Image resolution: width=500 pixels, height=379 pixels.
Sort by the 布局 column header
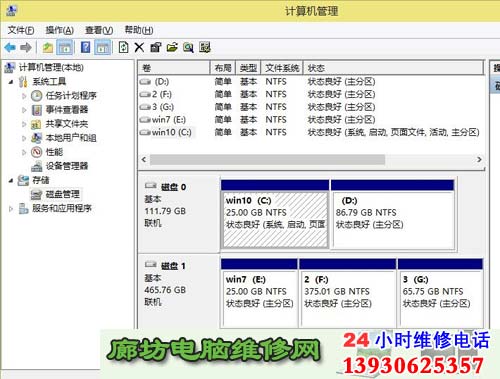tap(223, 68)
